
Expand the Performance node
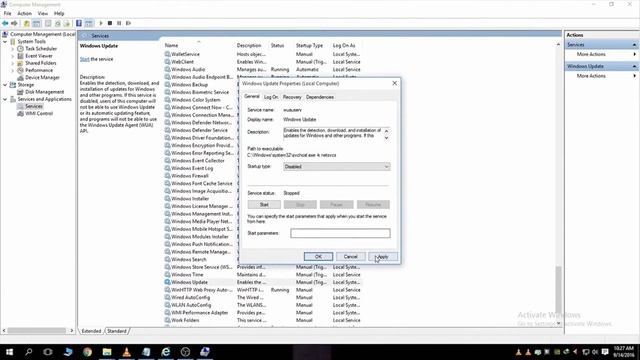coord(13,70)
